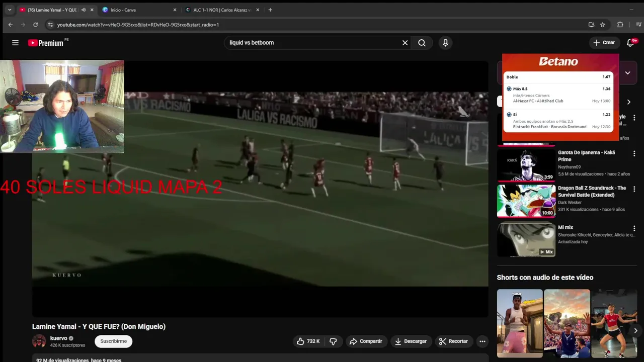Bookmark this page with star

[x=603, y=24]
